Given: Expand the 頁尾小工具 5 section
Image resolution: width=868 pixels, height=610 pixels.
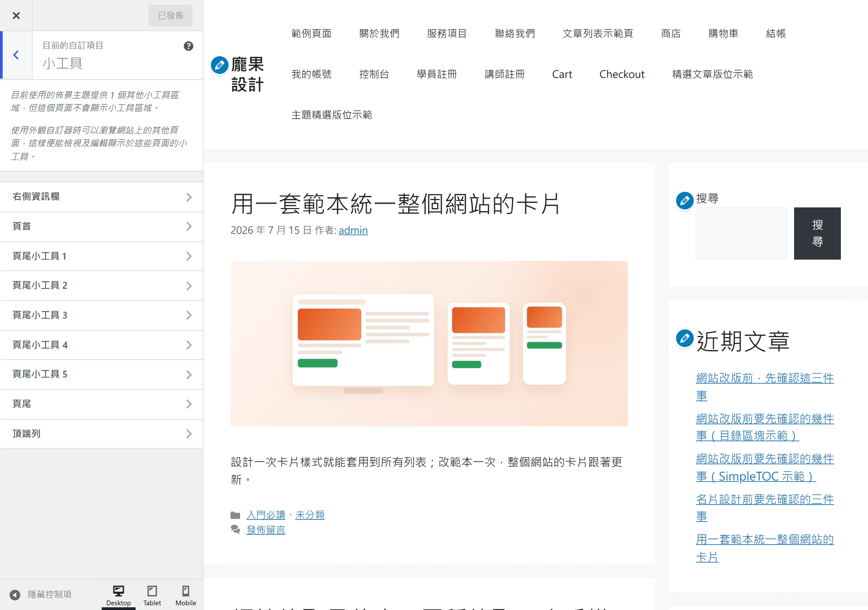Looking at the screenshot, I should pos(101,374).
